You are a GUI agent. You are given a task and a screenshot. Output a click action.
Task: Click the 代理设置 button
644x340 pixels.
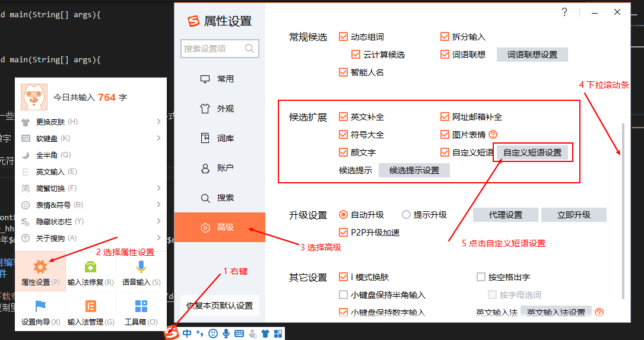coord(506,215)
